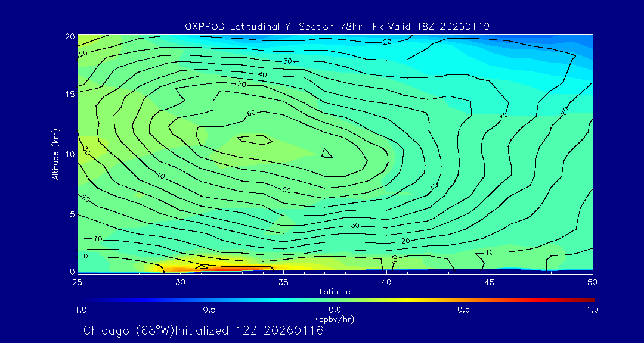Click the 0 contour label near the surface
644x343 pixels.
85,256
